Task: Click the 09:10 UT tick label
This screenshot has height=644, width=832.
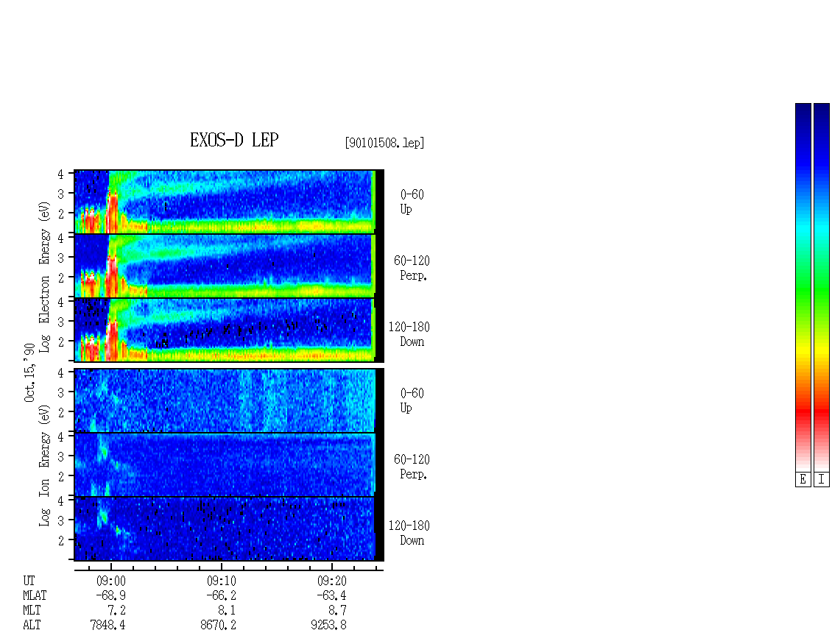Action: [222, 581]
